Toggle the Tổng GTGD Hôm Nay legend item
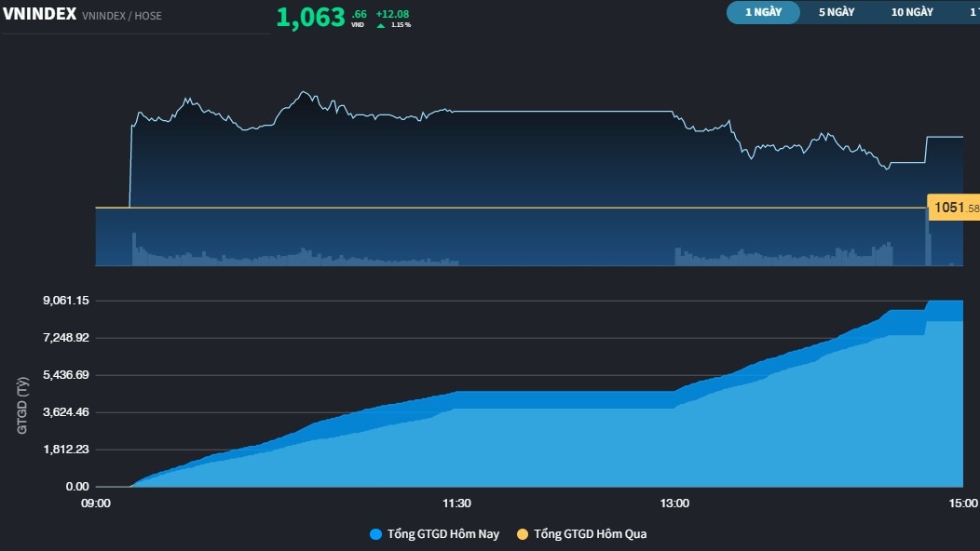This screenshot has height=551, width=980. click(435, 534)
